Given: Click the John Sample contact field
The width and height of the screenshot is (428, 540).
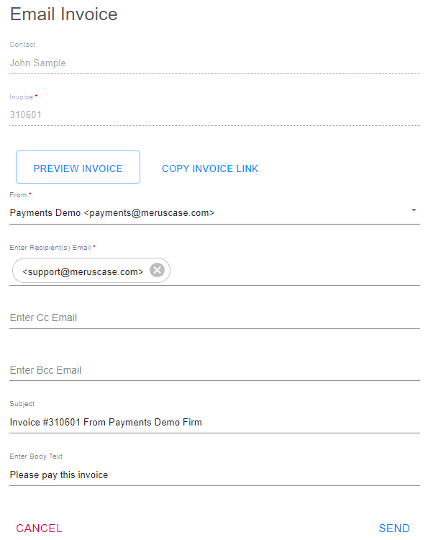Looking at the screenshot, I should [x=214, y=63].
